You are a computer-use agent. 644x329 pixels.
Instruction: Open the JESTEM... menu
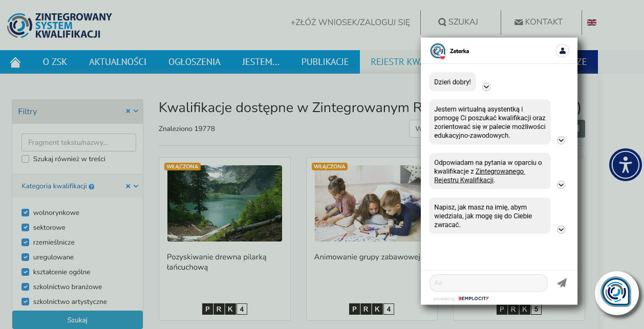[x=261, y=62]
